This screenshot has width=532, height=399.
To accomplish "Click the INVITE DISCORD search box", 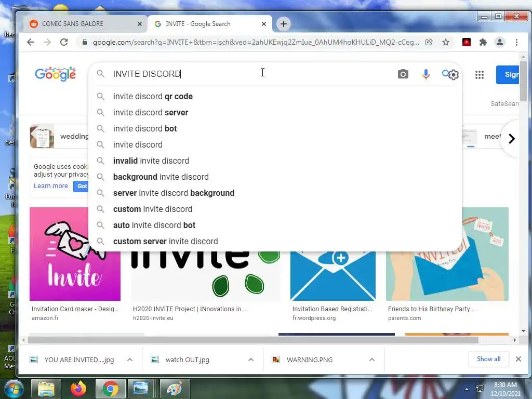I will (251, 74).
